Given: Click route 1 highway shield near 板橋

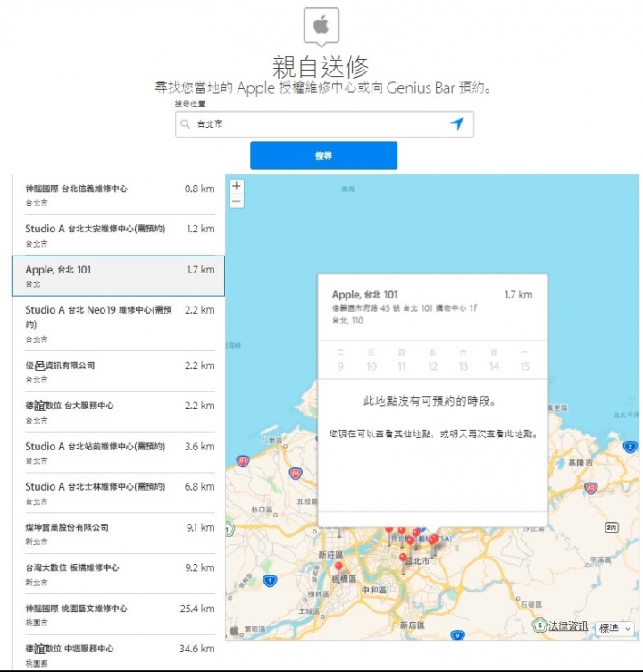Looking at the screenshot, I should (x=270, y=581).
